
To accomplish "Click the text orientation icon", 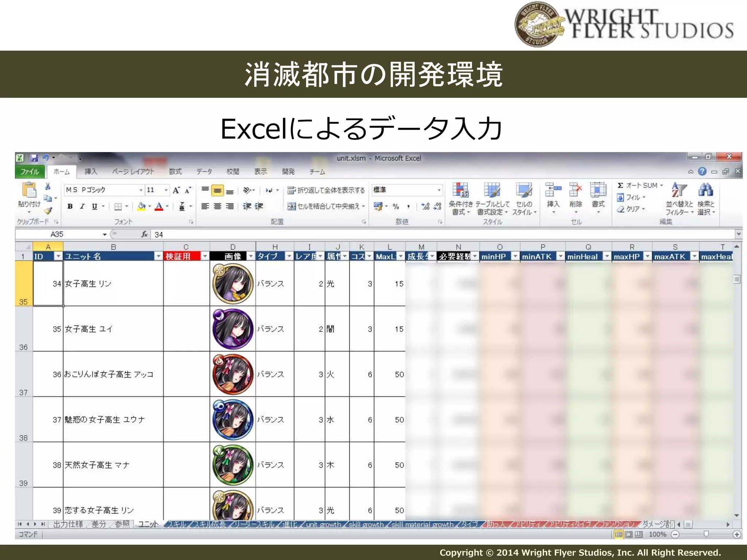I will 247,190.
